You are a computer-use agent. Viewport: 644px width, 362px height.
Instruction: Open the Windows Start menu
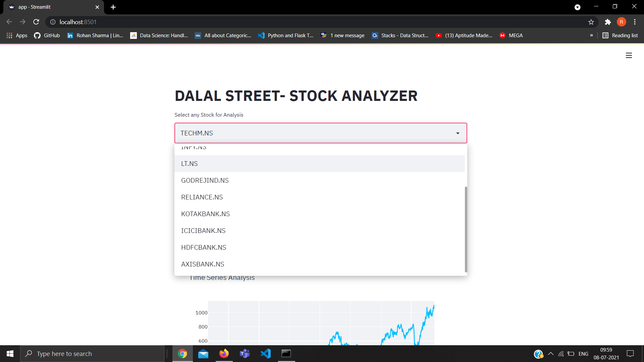point(10,354)
